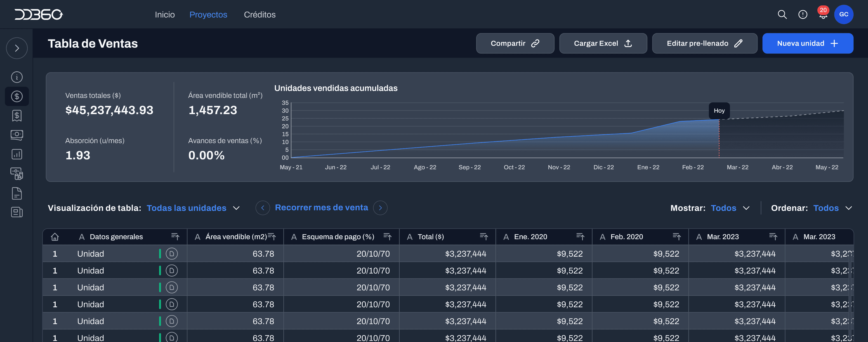
Task: Click the search magnifier icon
Action: pos(782,14)
